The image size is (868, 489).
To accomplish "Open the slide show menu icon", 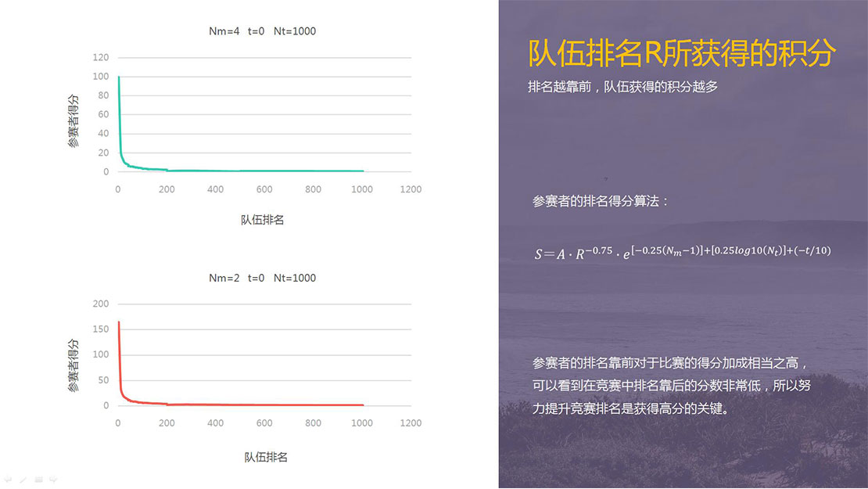I will [38, 478].
